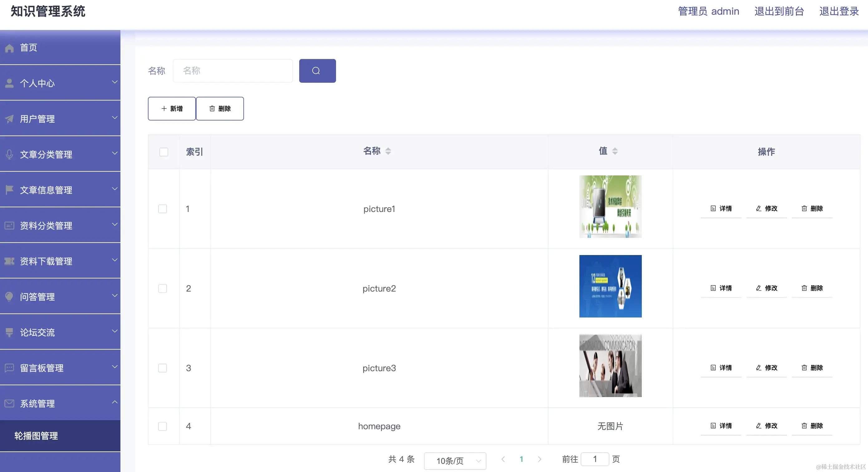Select 文章信息管理 flag icon in sidebar
The width and height of the screenshot is (868, 472).
[9, 189]
